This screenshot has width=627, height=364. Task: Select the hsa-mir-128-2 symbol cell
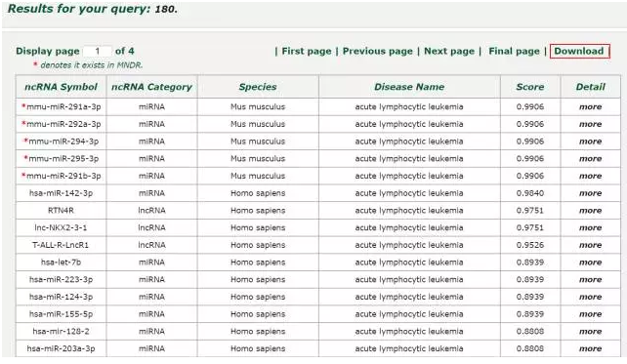[62, 331]
